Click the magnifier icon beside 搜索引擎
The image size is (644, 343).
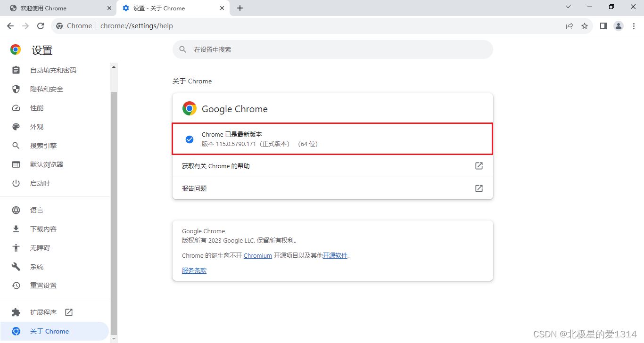pyautogui.click(x=16, y=146)
